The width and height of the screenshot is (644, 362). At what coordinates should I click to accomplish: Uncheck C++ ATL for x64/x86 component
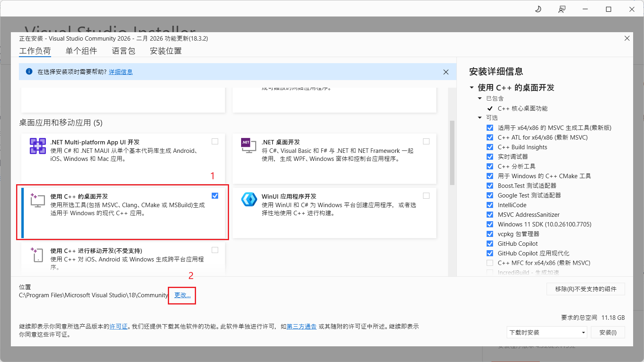490,138
